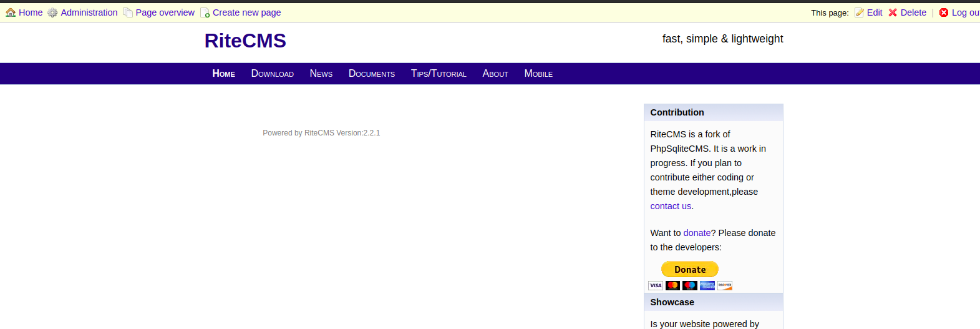Image resolution: width=980 pixels, height=329 pixels.
Task: Click the Edit pencil icon
Action: (859, 12)
